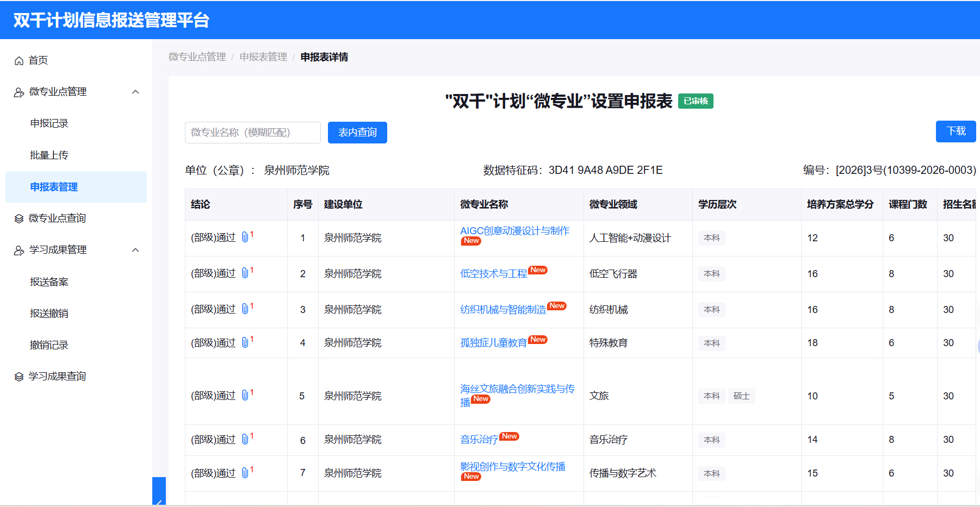
Task: Collapse the 学习成果管理 submenu chevron
Action: pos(135,250)
